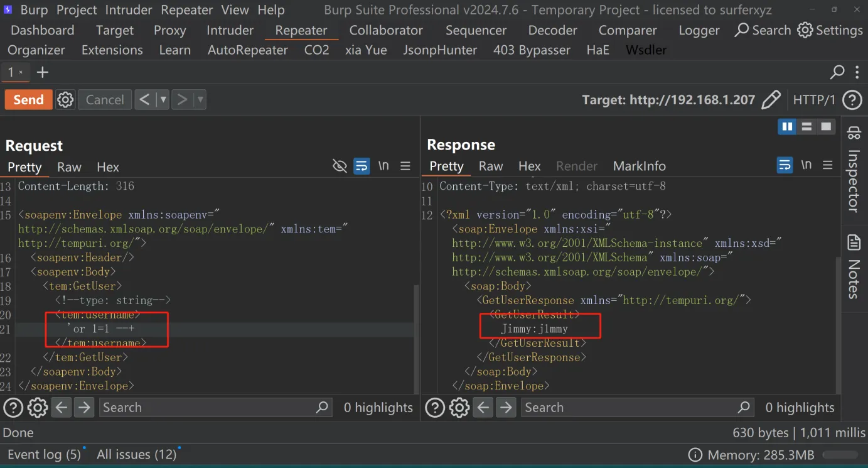This screenshot has height=468, width=868.
Task: Open the Extensions tab
Action: coord(112,50)
